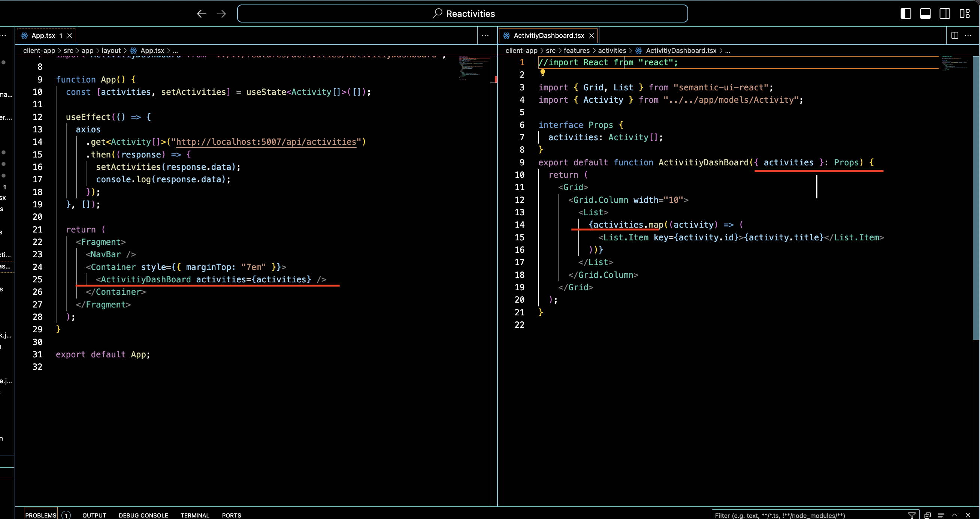Open the Customize Layout icon
The width and height of the screenshot is (980, 519).
pyautogui.click(x=965, y=14)
